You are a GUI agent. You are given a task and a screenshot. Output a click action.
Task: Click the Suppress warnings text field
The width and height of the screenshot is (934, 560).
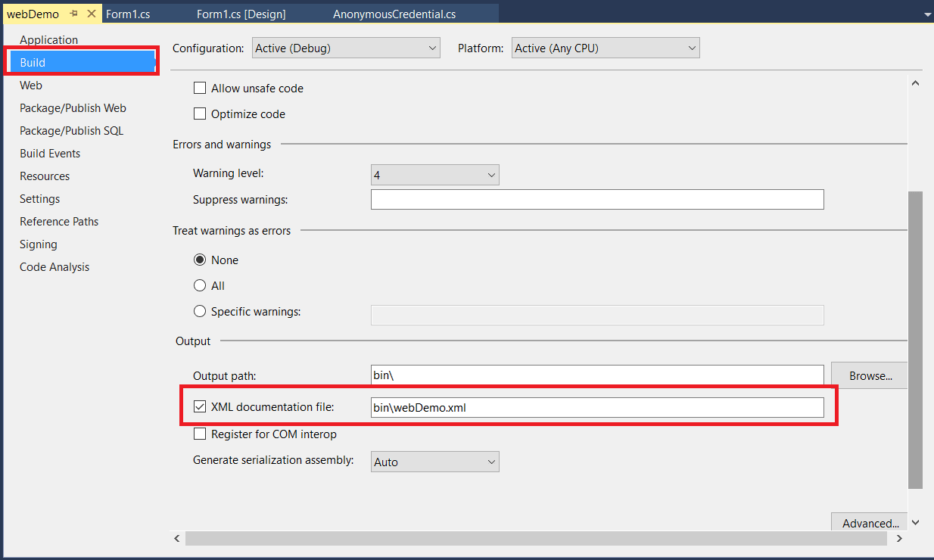click(596, 200)
